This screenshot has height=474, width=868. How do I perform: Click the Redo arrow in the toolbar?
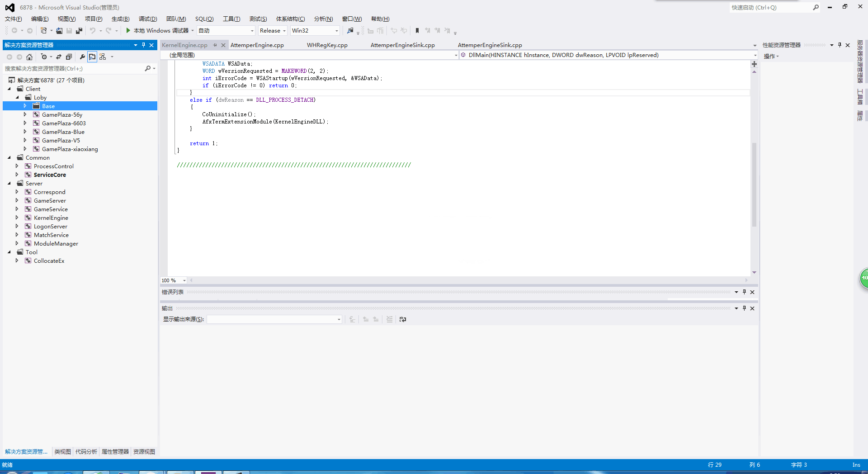click(x=108, y=31)
